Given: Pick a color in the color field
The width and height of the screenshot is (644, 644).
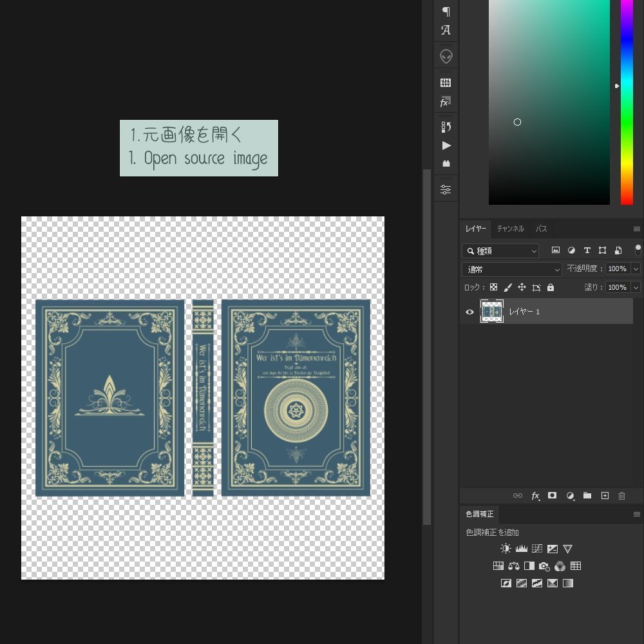Looking at the screenshot, I should (549, 102).
